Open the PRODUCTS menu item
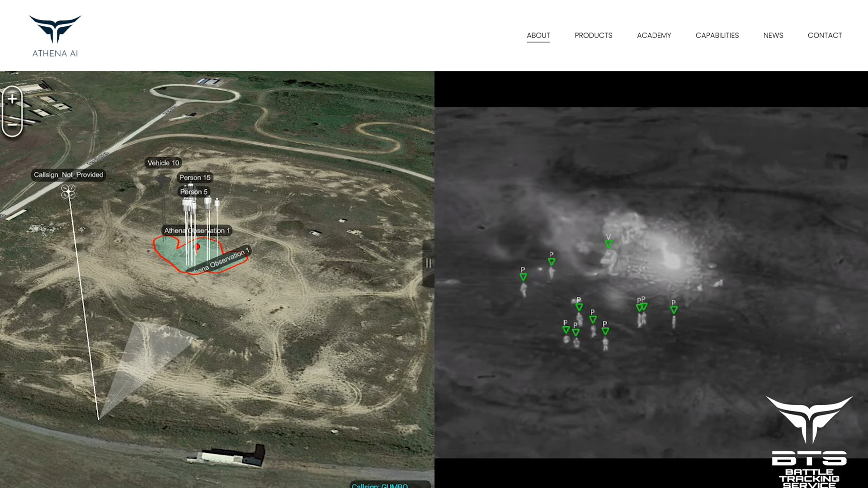This screenshot has height=488, width=868. (593, 35)
